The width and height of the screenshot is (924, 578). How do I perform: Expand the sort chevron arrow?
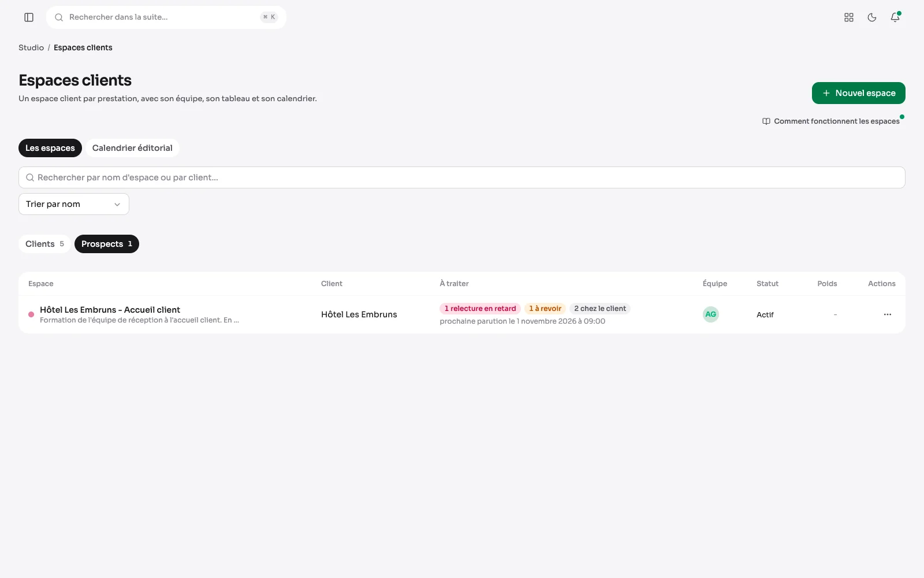(x=117, y=205)
